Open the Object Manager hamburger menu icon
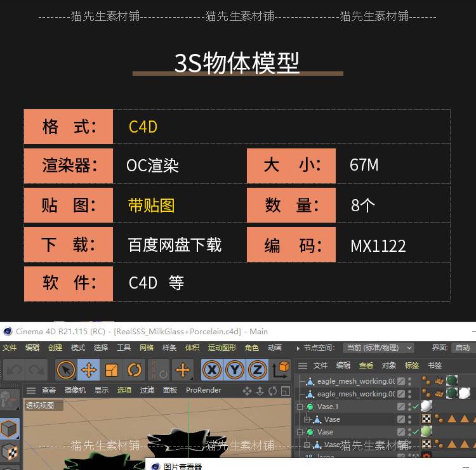476x470 pixels. 302,365
